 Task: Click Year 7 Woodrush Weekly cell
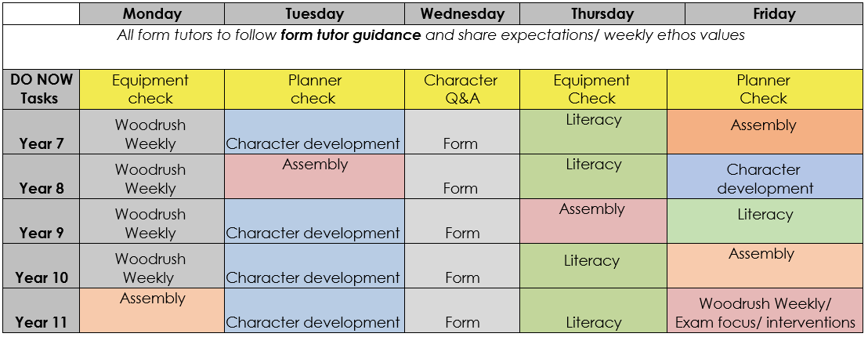(x=152, y=132)
